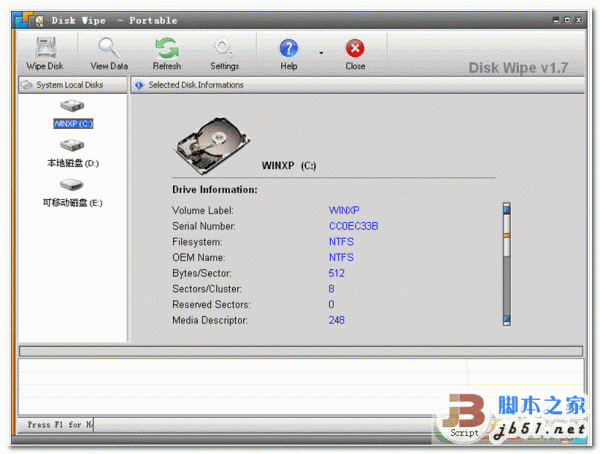Select the 可移动磁盘 (E:) removable drive icon
Viewport: 600px width, 454px height.
(x=72, y=185)
